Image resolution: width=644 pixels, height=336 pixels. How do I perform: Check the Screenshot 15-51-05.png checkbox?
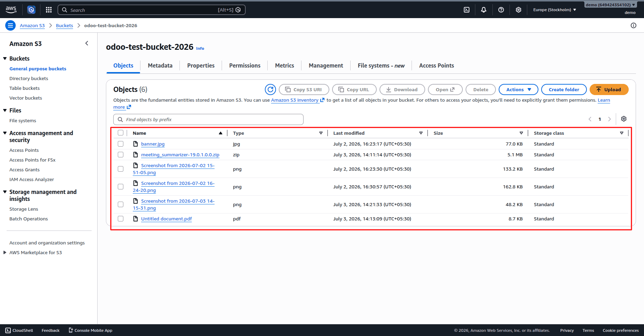pos(121,169)
